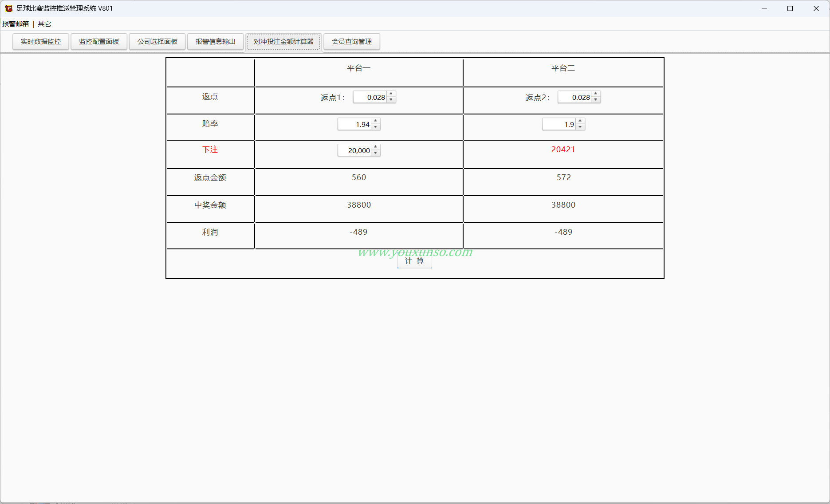This screenshot has height=504, width=830.
Task: Decrease 下注 amount 20,000 with down arrow
Action: point(376,153)
